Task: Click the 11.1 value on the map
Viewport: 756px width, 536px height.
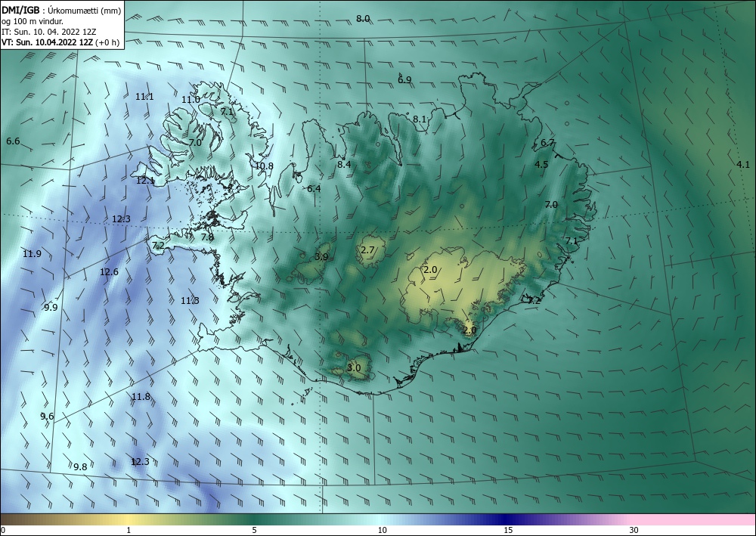Action: [144, 97]
